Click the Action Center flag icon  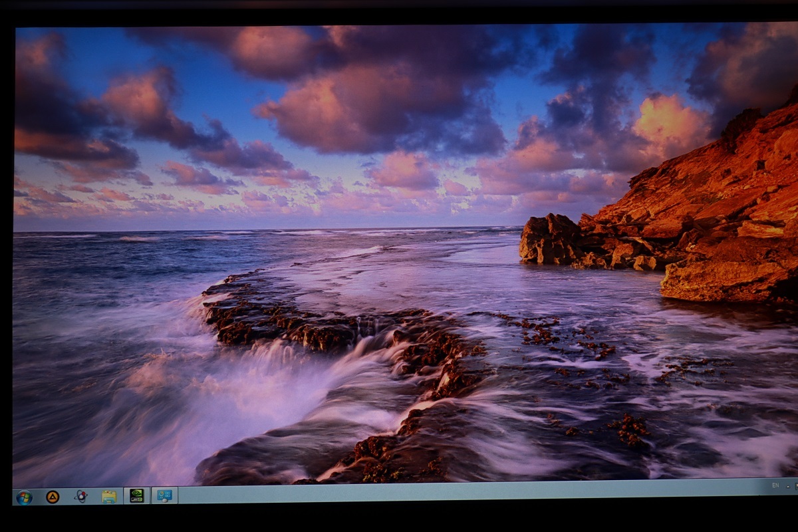point(796,486)
